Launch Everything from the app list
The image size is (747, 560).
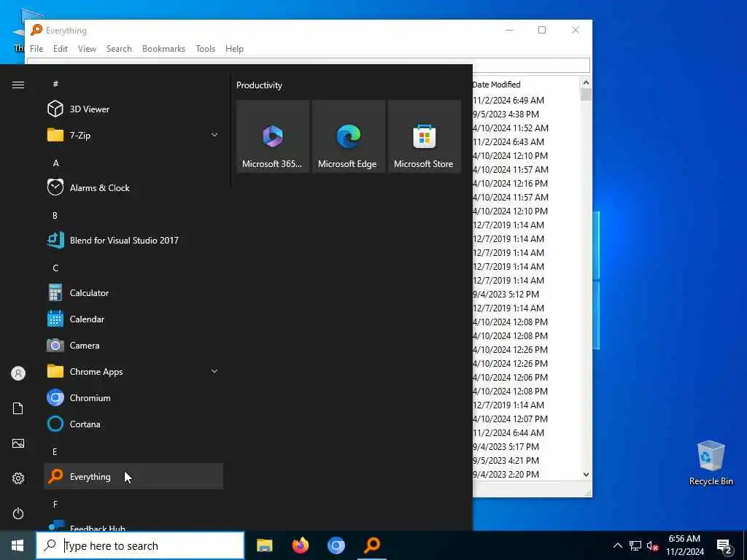click(x=133, y=476)
